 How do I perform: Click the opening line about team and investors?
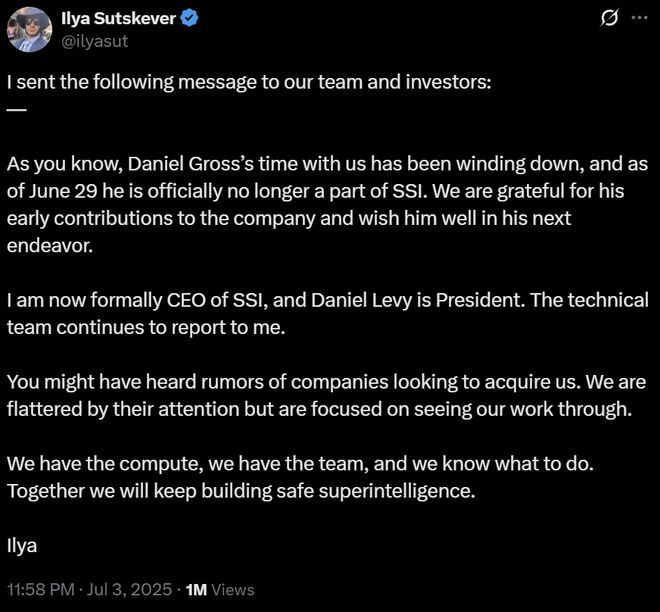tap(248, 82)
